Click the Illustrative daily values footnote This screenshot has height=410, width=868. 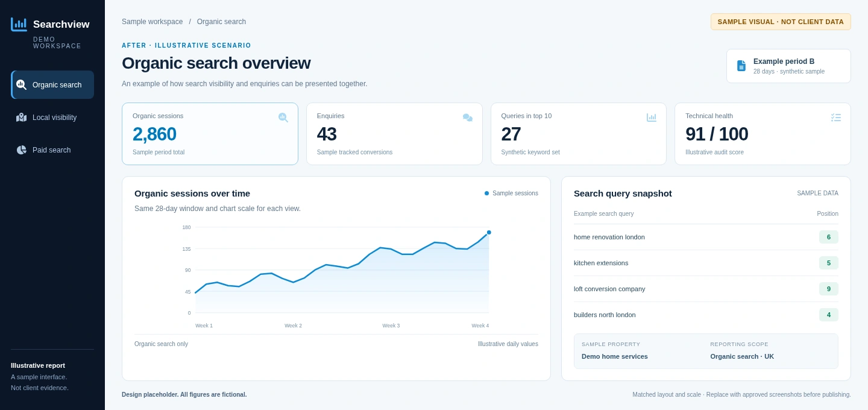[508, 344]
